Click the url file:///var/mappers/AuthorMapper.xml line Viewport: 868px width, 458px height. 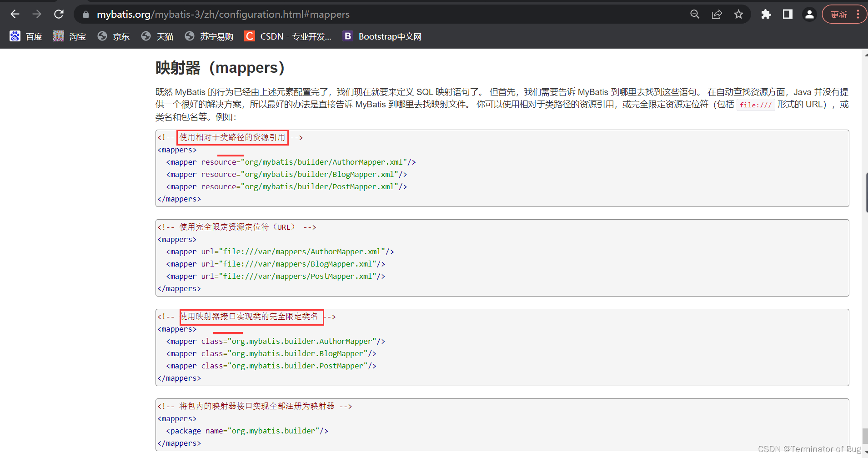click(x=280, y=252)
